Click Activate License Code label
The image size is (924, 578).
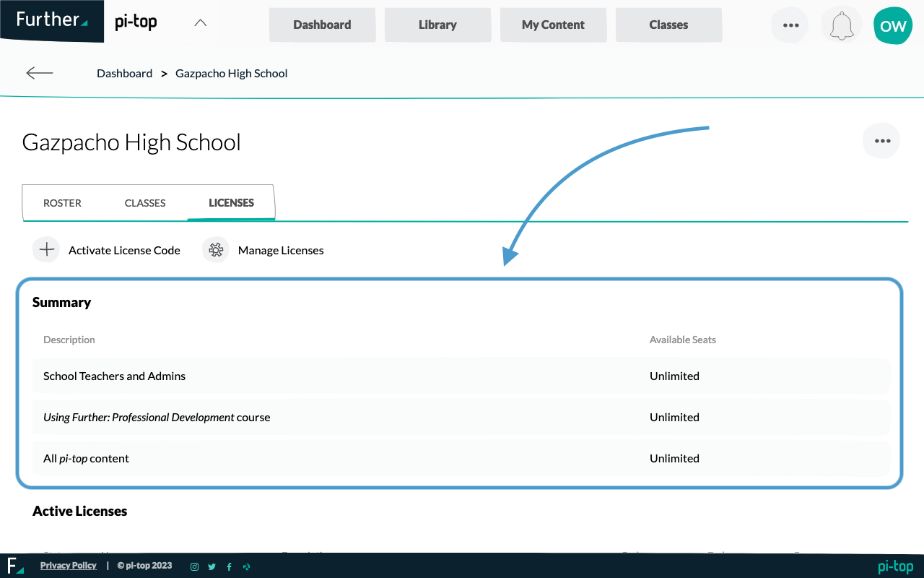(x=124, y=250)
